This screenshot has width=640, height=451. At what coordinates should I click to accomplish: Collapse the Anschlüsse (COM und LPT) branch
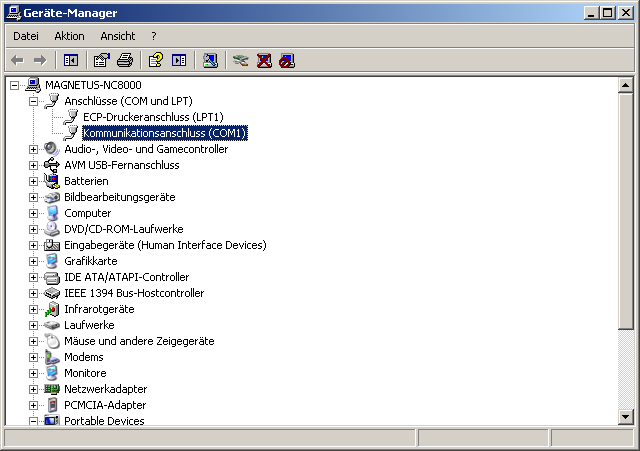[33, 101]
